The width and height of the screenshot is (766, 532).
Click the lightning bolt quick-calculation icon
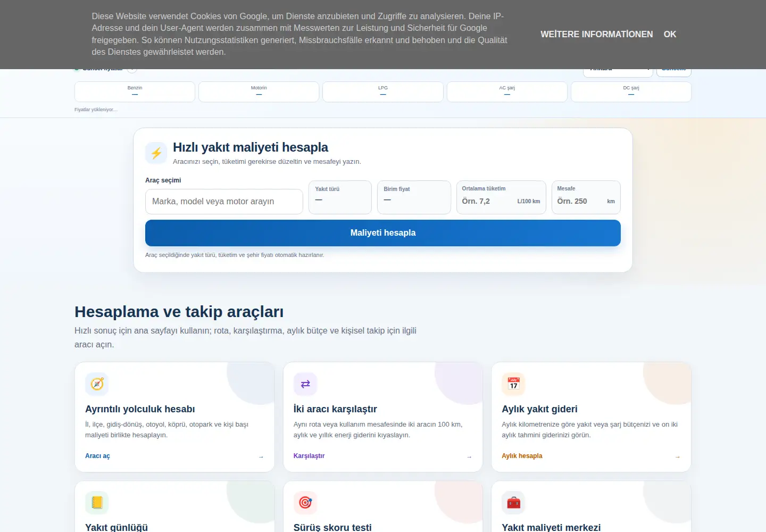click(156, 153)
